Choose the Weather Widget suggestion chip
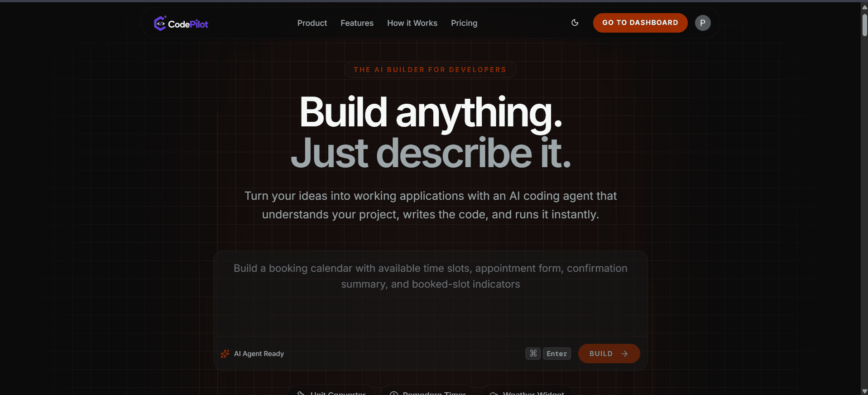This screenshot has width=868, height=395. click(527, 391)
